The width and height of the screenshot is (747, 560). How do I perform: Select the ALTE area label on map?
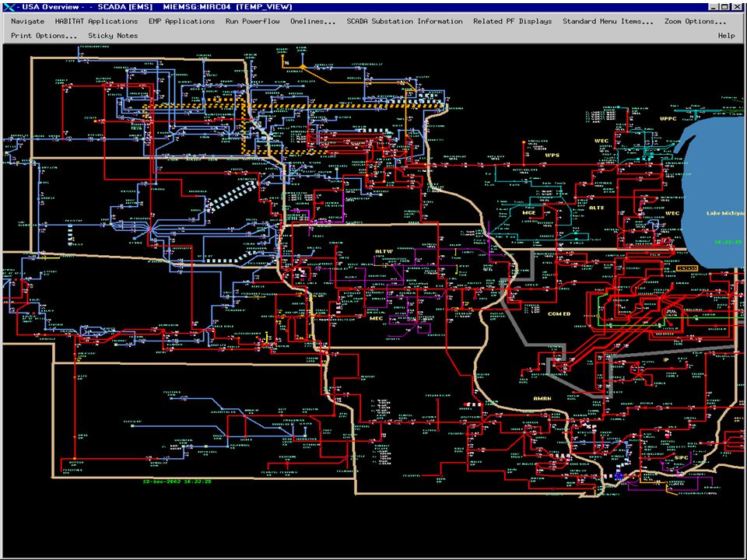coord(597,208)
